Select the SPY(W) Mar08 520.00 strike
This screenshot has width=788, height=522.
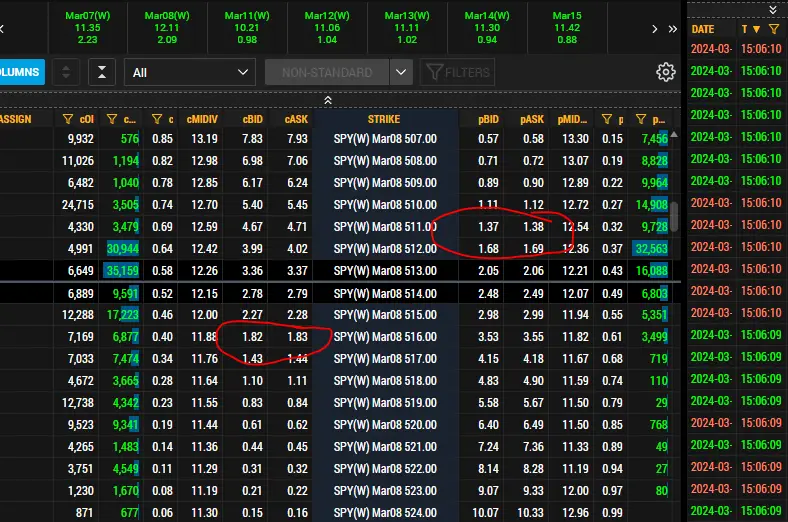tap(385, 425)
